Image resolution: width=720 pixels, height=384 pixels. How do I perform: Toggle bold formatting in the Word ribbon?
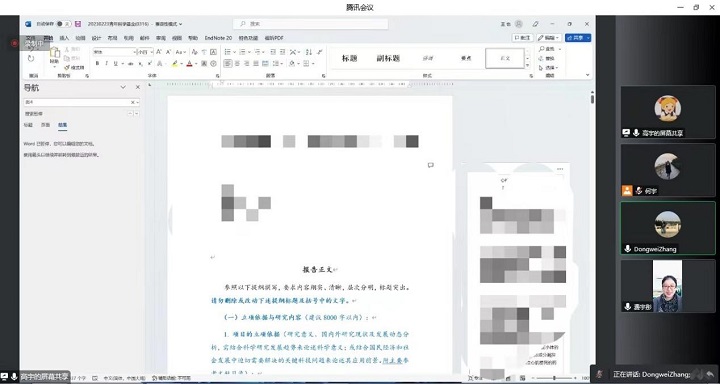click(97, 64)
